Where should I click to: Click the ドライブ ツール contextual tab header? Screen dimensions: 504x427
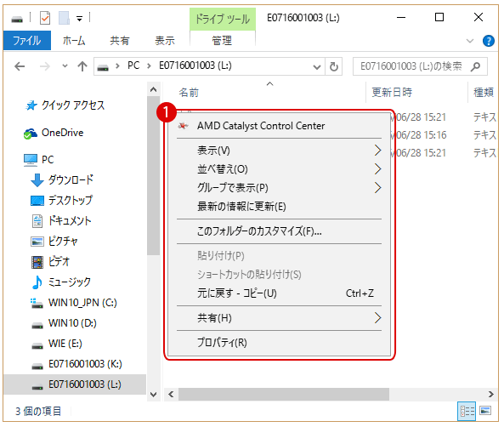pyautogui.click(x=223, y=19)
